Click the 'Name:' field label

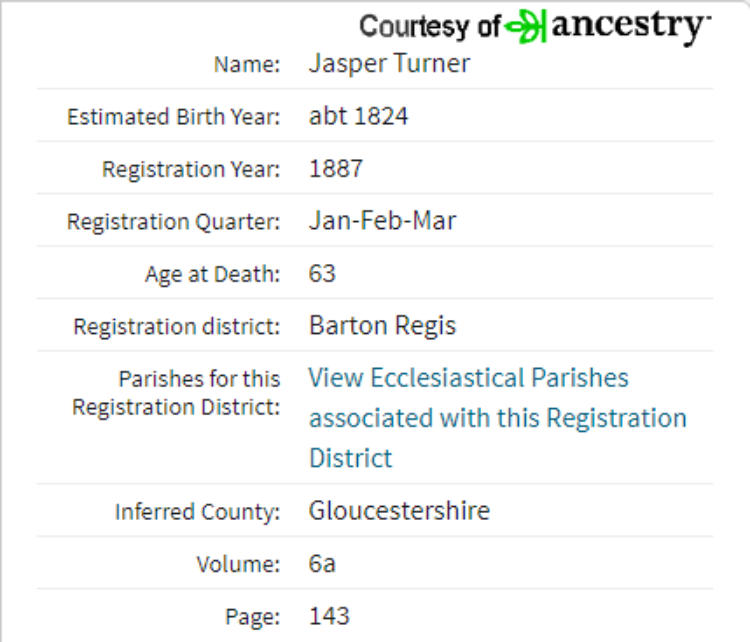tap(246, 65)
